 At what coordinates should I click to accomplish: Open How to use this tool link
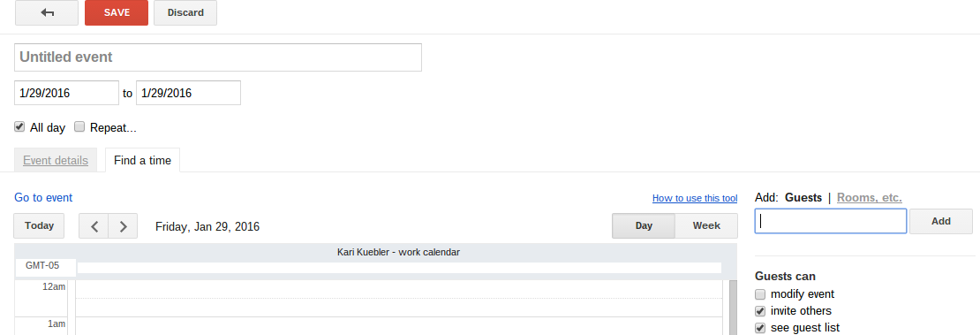(x=695, y=199)
